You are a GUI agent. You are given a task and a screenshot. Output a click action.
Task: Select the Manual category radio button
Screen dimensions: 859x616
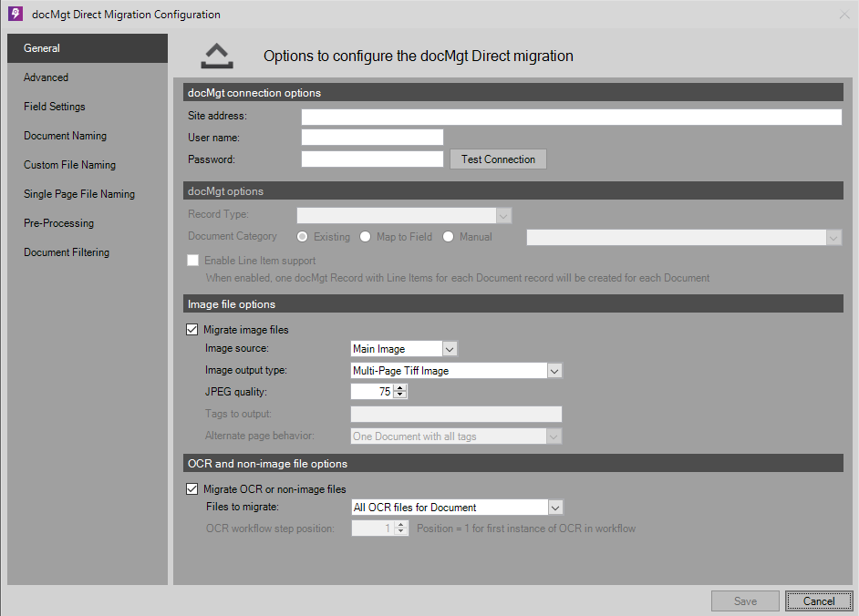448,237
